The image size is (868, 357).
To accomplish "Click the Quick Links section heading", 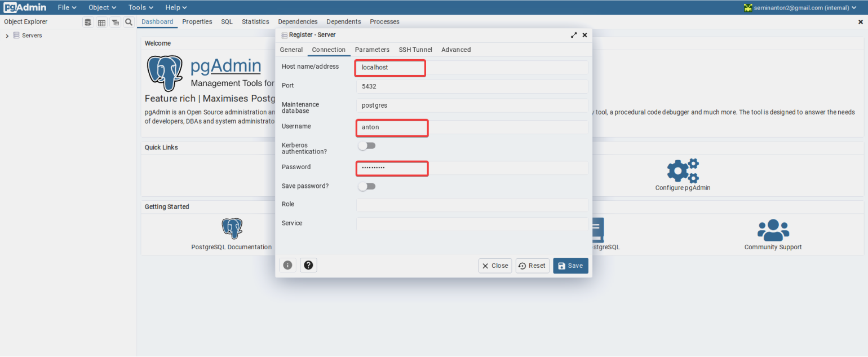I will point(161,148).
